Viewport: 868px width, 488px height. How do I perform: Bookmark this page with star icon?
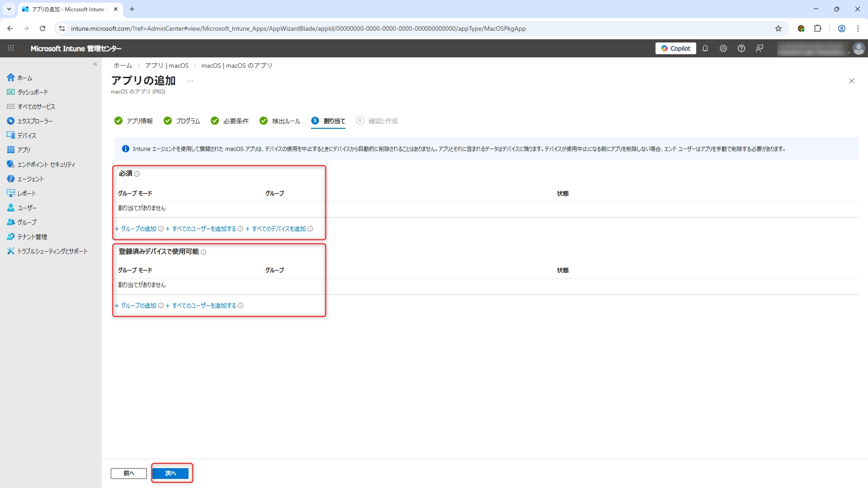(778, 28)
